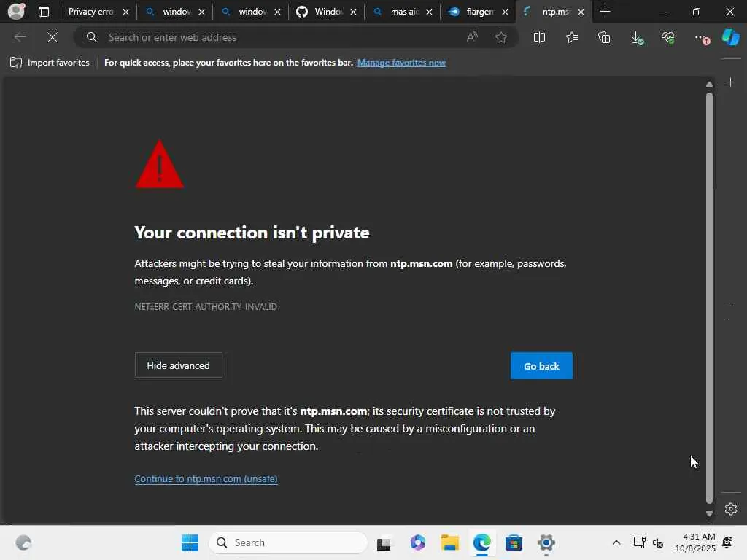This screenshot has height=560, width=747.
Task: Click the scrollbar up arrow
Action: click(709, 84)
